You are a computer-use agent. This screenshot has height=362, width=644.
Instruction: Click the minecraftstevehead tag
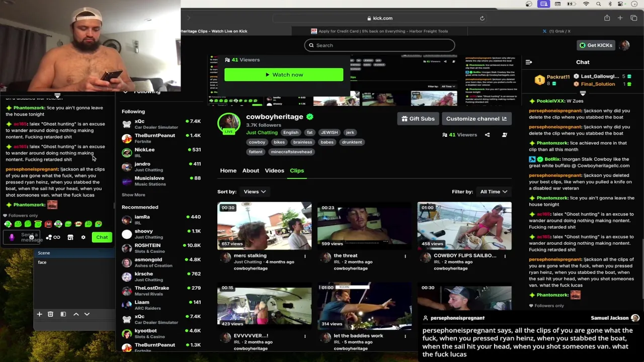[291, 152]
